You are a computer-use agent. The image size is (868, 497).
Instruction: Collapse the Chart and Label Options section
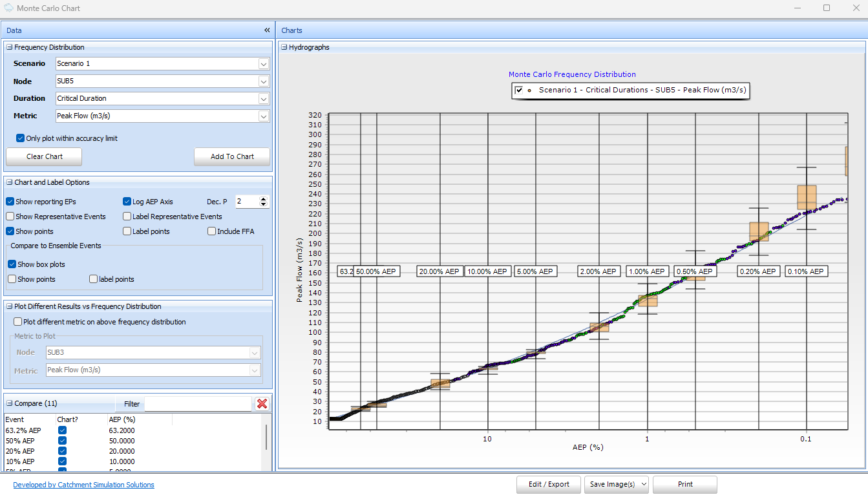click(x=10, y=182)
